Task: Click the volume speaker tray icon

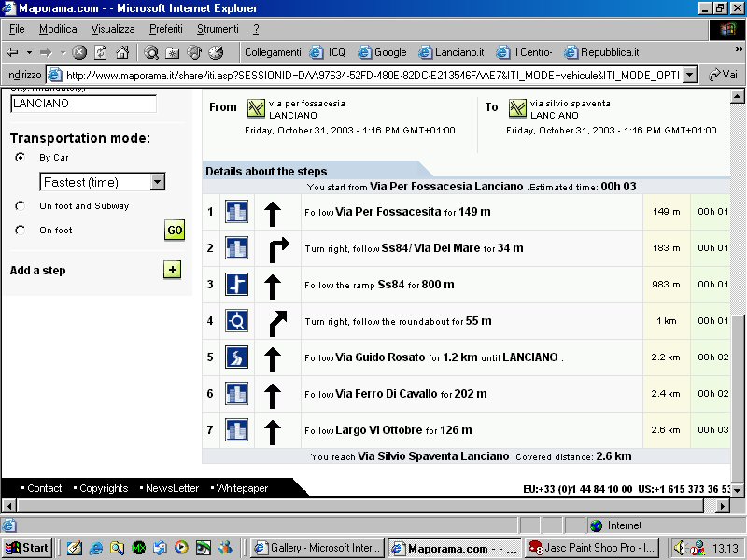Action: tap(680, 548)
